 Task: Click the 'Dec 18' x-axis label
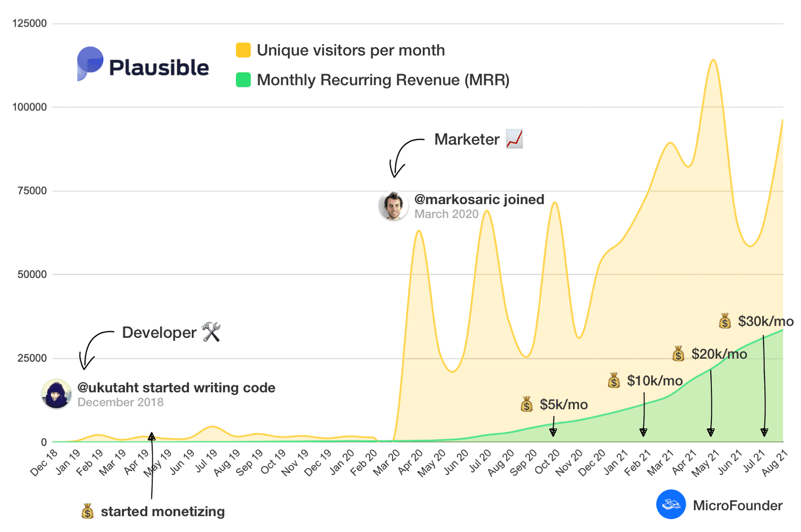pos(44,462)
